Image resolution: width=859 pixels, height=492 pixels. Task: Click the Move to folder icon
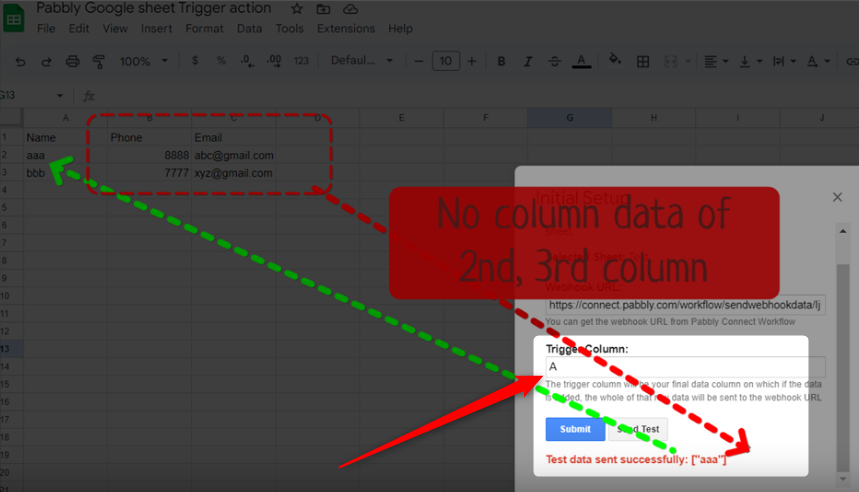[323, 9]
